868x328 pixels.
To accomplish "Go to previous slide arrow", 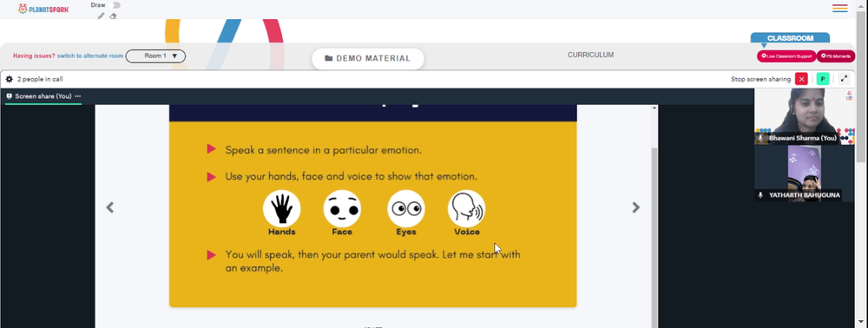I will coord(110,207).
